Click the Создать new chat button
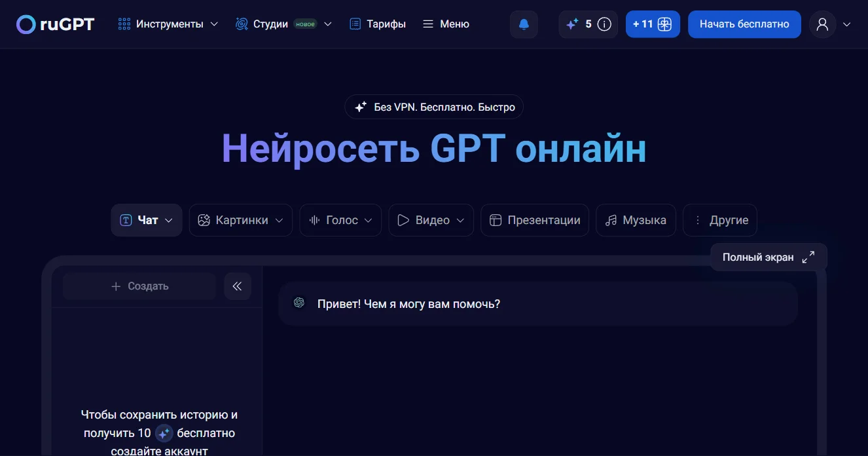868x456 pixels. tap(139, 286)
